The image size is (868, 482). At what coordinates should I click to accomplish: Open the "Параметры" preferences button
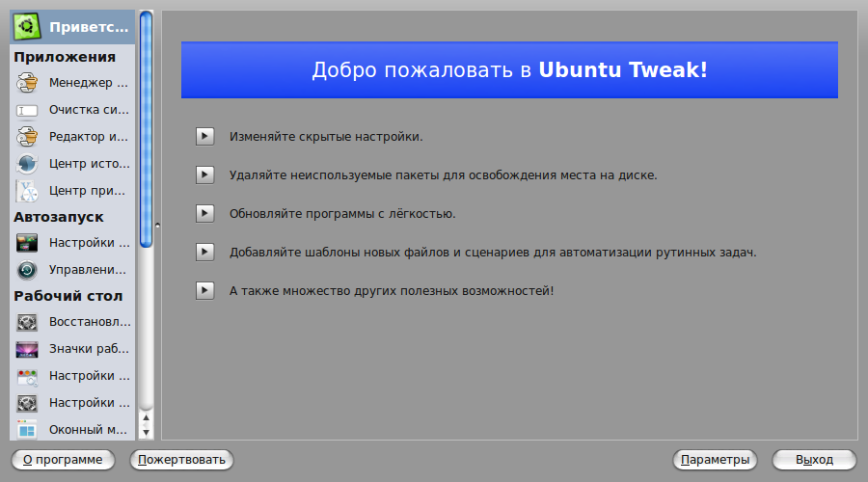(x=715, y=460)
